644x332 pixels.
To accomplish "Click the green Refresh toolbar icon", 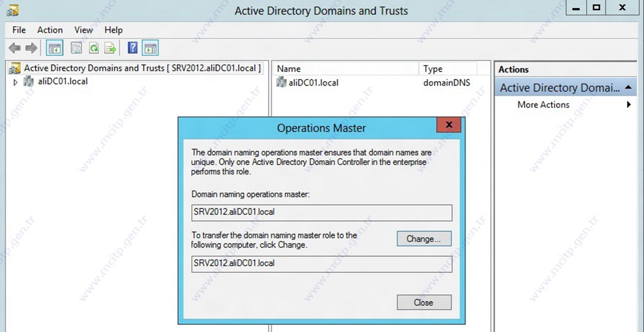I will (94, 48).
